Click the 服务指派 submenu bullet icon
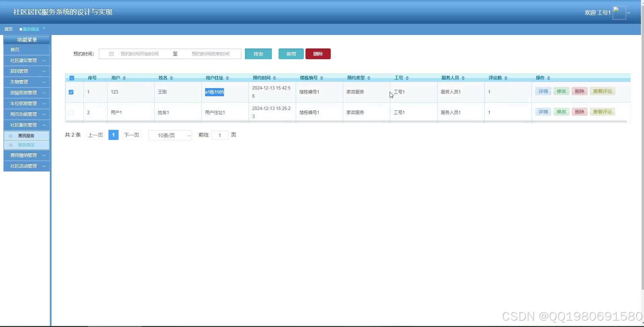 [11, 145]
